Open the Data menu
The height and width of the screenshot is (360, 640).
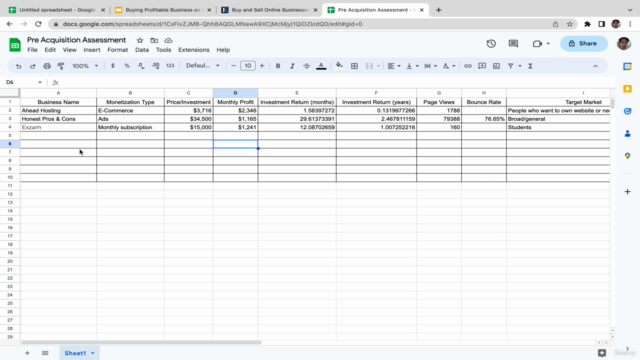142,50
